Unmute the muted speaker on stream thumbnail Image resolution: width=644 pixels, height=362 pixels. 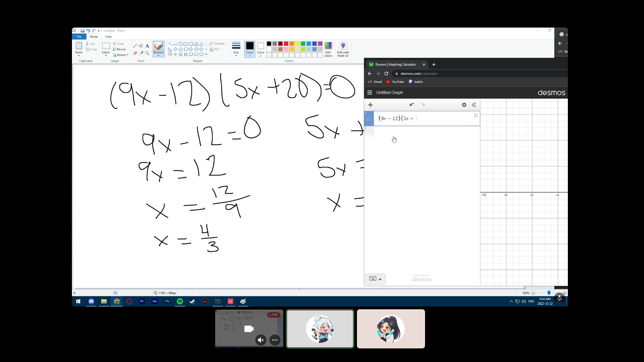[x=261, y=340]
